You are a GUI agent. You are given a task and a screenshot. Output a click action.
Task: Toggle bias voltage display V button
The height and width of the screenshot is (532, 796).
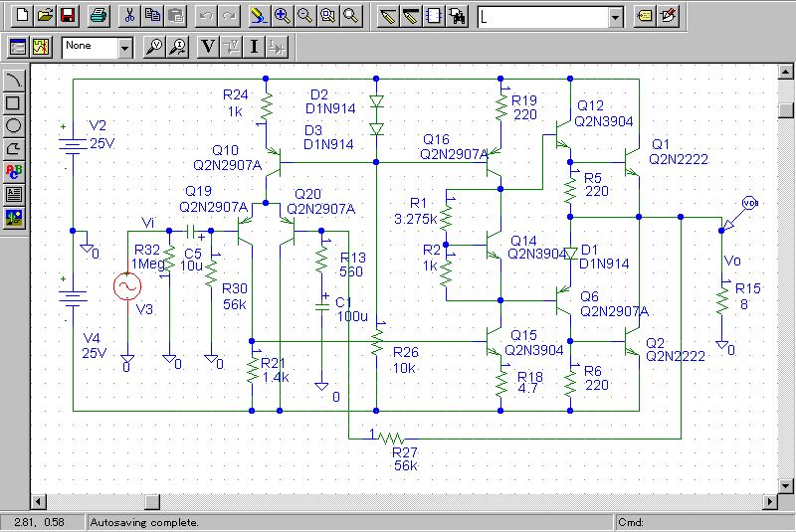208,46
